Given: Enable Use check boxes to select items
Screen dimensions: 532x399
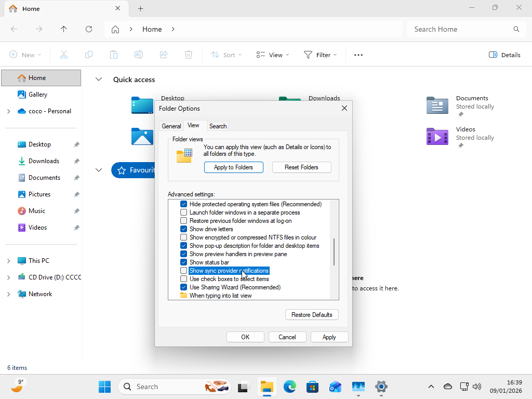Looking at the screenshot, I should [183, 278].
